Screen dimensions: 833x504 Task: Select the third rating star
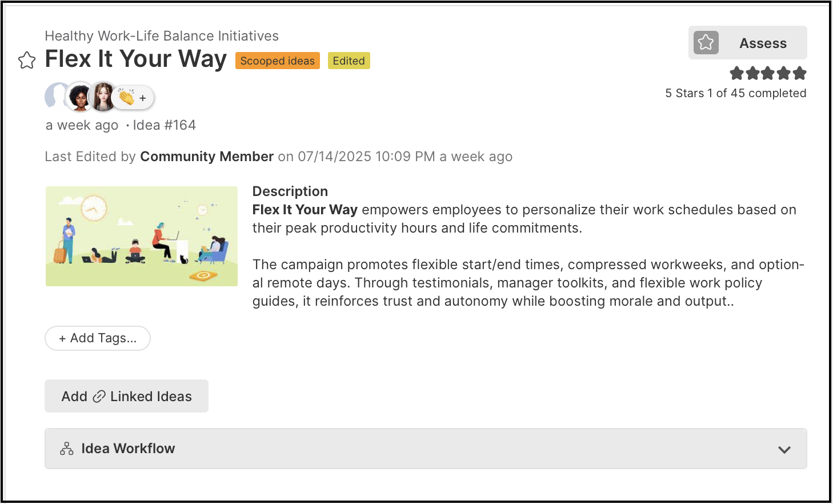pos(768,73)
